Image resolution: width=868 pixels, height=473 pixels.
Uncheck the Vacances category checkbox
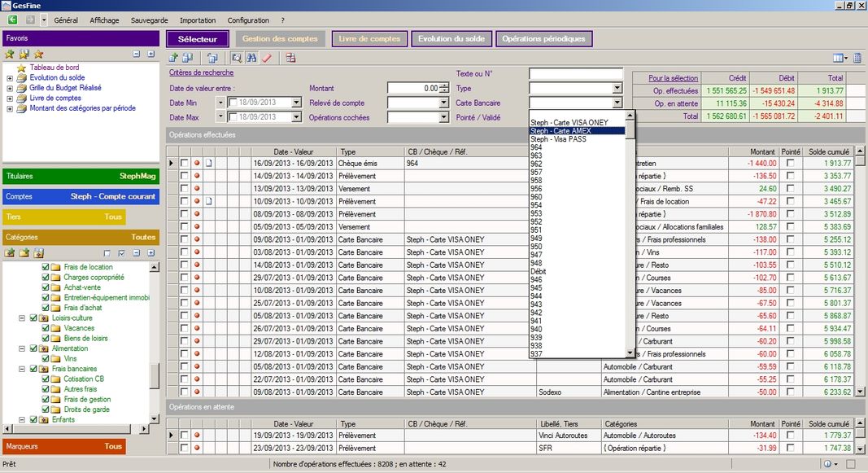click(x=46, y=328)
